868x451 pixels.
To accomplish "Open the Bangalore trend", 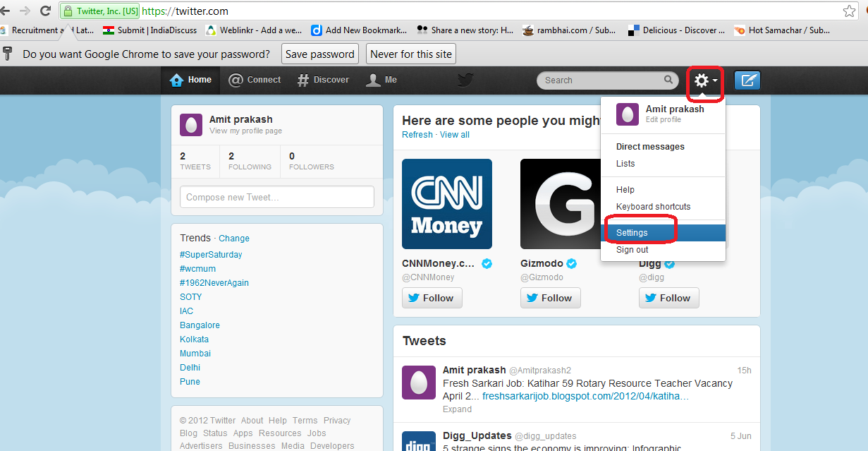I will (200, 325).
